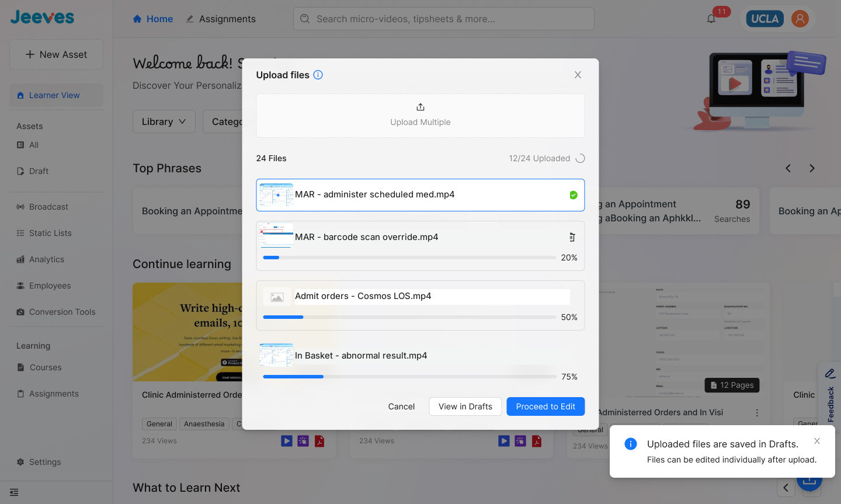Dismiss the Drafts saved notification

click(x=817, y=441)
